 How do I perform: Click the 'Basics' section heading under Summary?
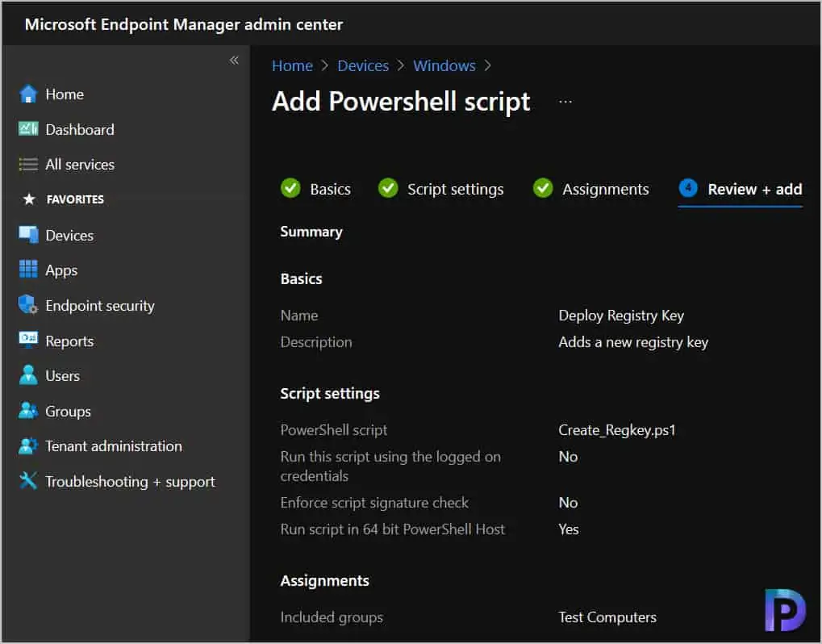pyautogui.click(x=302, y=279)
